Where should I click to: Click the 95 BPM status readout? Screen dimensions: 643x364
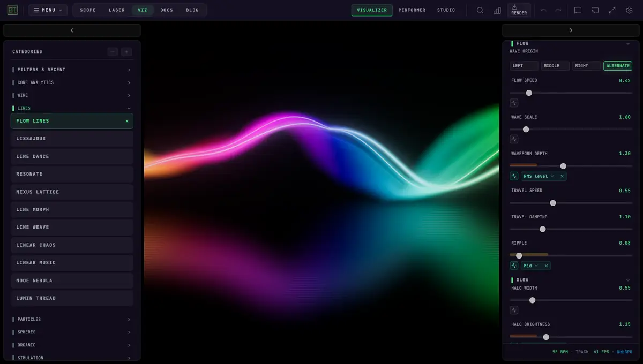coord(560,352)
